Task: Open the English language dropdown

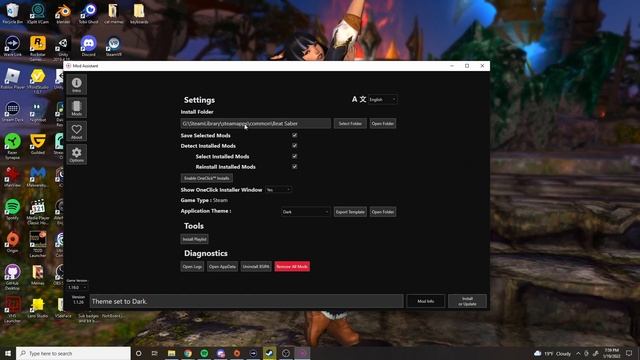Action: [x=382, y=99]
